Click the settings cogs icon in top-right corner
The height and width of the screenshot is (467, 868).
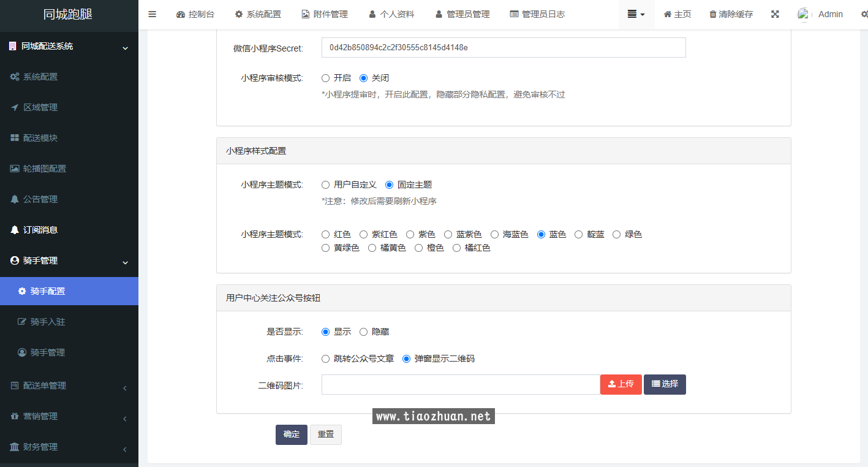coord(864,14)
